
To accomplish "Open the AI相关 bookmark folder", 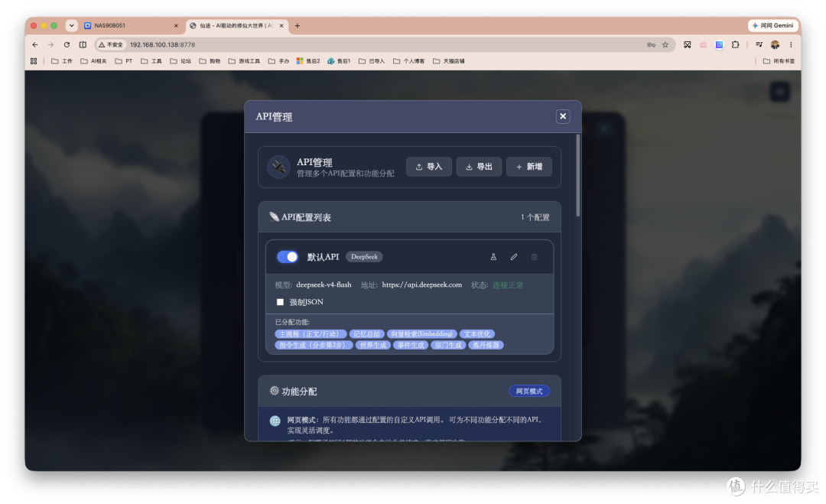I will [93, 61].
